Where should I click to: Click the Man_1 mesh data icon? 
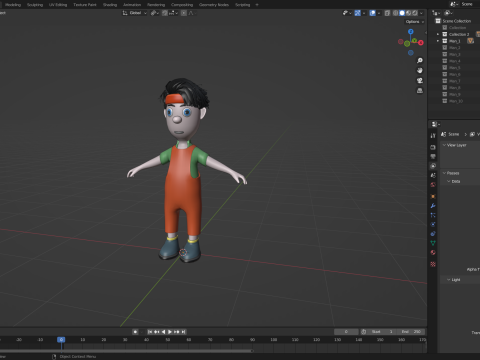470,41
